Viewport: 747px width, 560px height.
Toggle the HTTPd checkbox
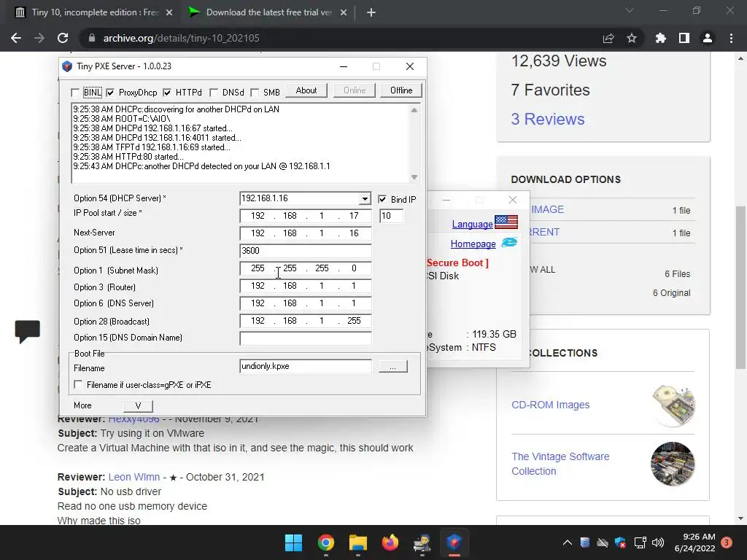pyautogui.click(x=167, y=93)
